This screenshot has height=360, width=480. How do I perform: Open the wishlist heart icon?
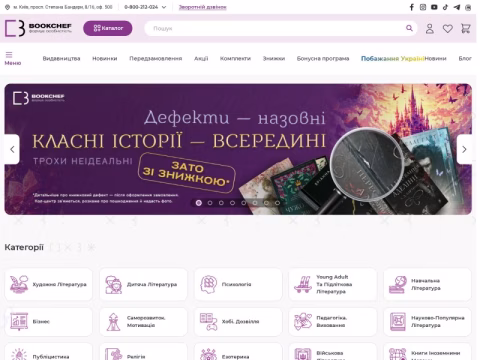click(448, 29)
